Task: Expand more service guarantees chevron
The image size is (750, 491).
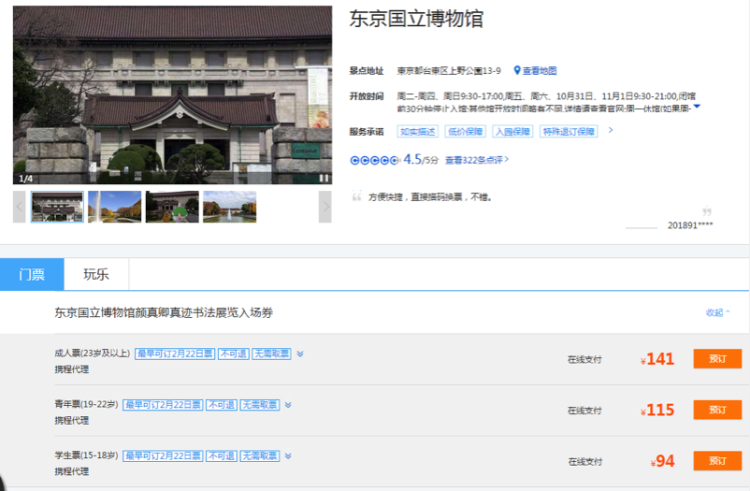Action: (610, 130)
